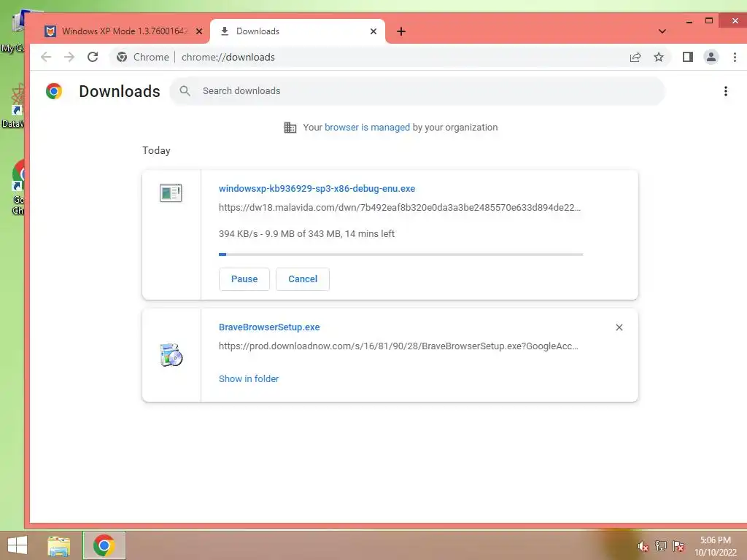Open the Action Center flag icon
The width and height of the screenshot is (747, 560).
click(678, 545)
